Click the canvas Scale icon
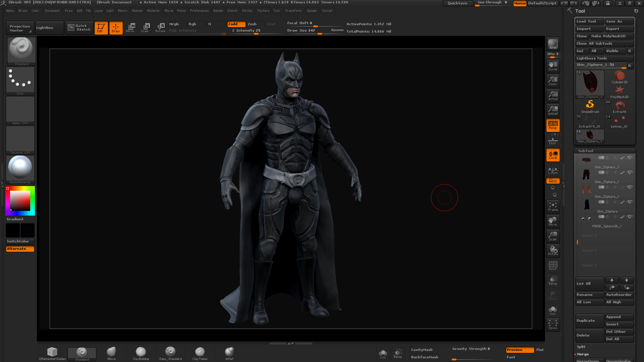Viewport: 644px width, 362px height. (x=553, y=236)
